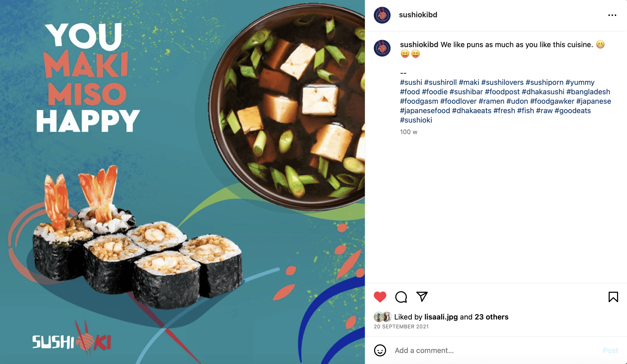Image resolution: width=627 pixels, height=364 pixels.
Task: Open the #dhakasushi hashtag
Action: [543, 92]
